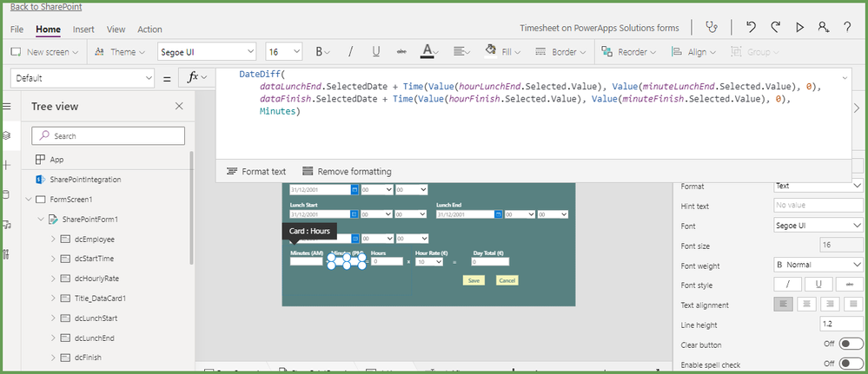
Task: Open Help question mark icon
Action: click(847, 27)
